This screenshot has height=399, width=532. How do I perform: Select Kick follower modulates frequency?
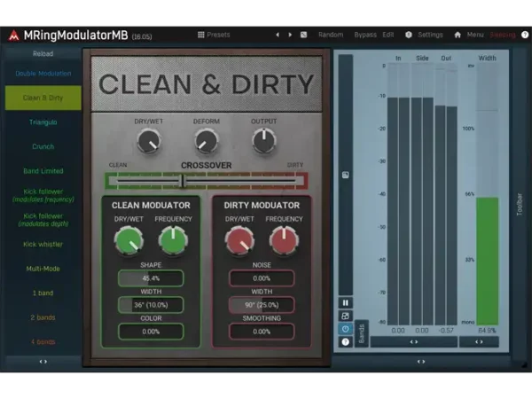point(43,195)
